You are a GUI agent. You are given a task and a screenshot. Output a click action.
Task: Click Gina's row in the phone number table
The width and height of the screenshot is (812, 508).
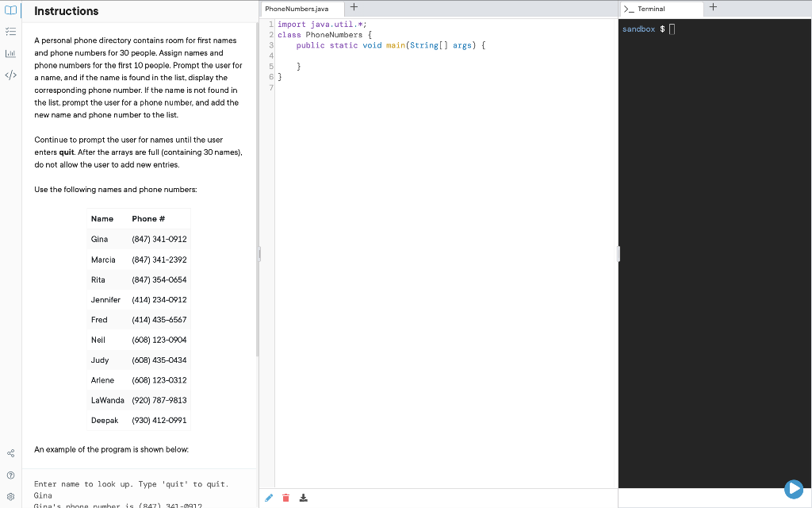139,239
